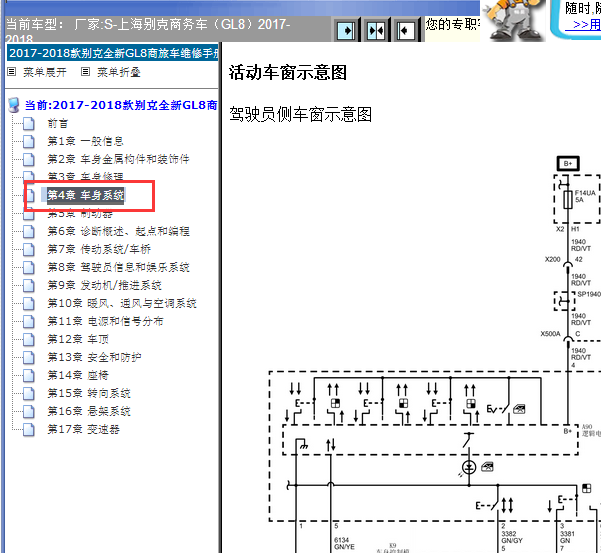Click the subheading 驾驶员侧车窗示意图

(x=300, y=114)
